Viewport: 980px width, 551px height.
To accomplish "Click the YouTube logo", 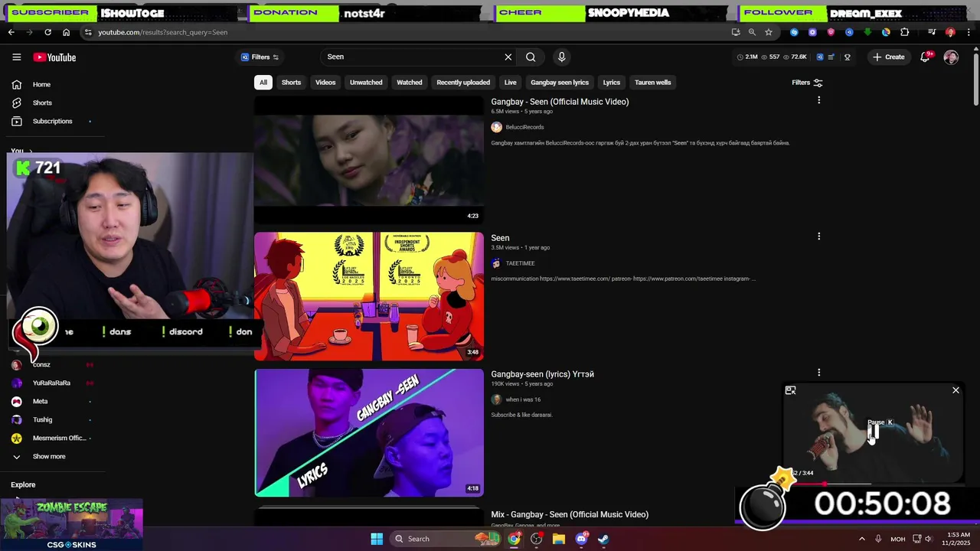I will [54, 57].
